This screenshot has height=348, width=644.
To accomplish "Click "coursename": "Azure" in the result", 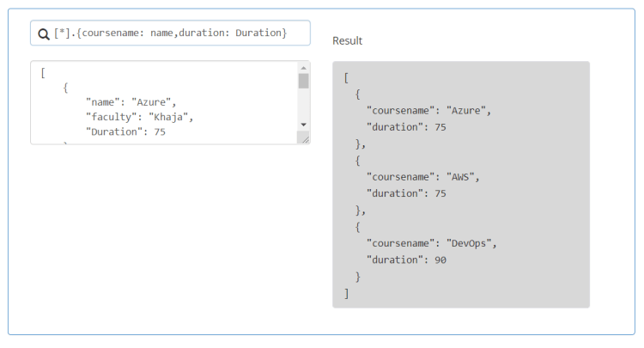I will point(428,111).
